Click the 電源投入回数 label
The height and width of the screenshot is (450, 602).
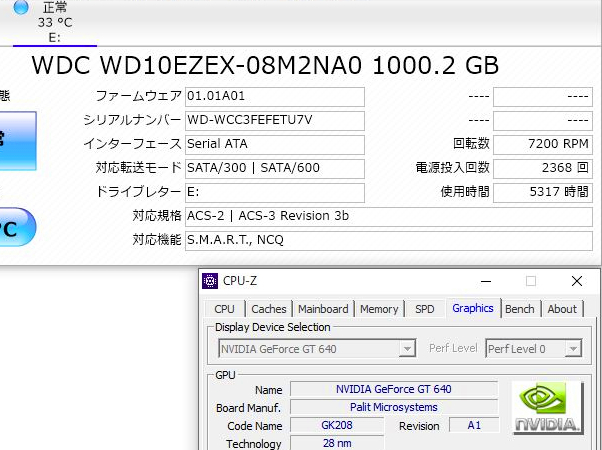coord(453,168)
